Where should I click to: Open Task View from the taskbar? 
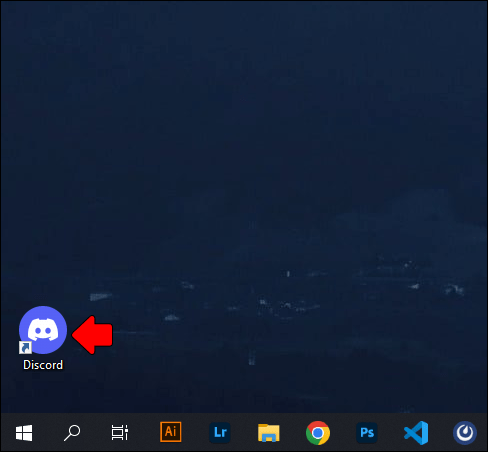[120, 433]
